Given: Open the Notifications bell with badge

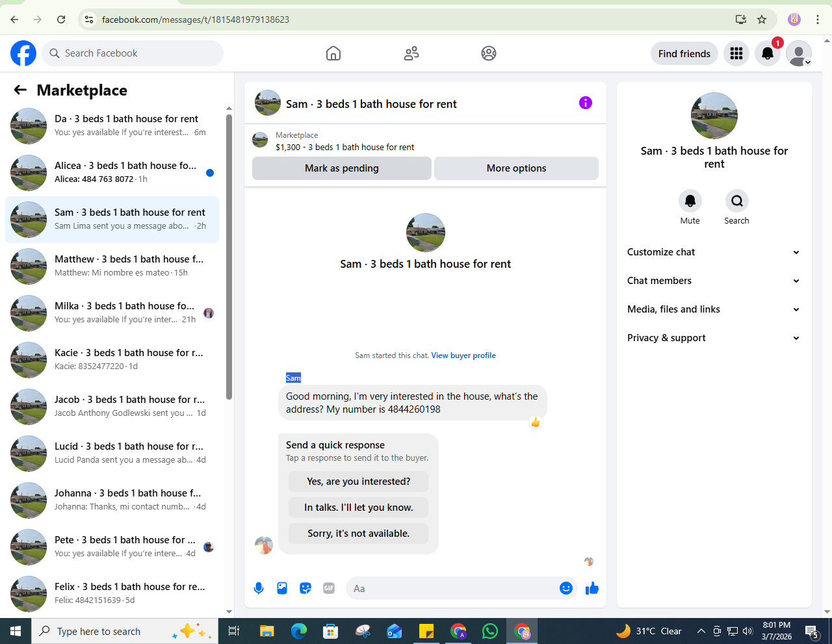Looking at the screenshot, I should [768, 53].
